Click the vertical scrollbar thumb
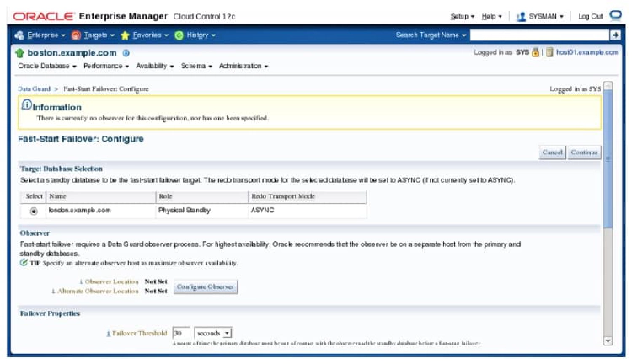 608,159
